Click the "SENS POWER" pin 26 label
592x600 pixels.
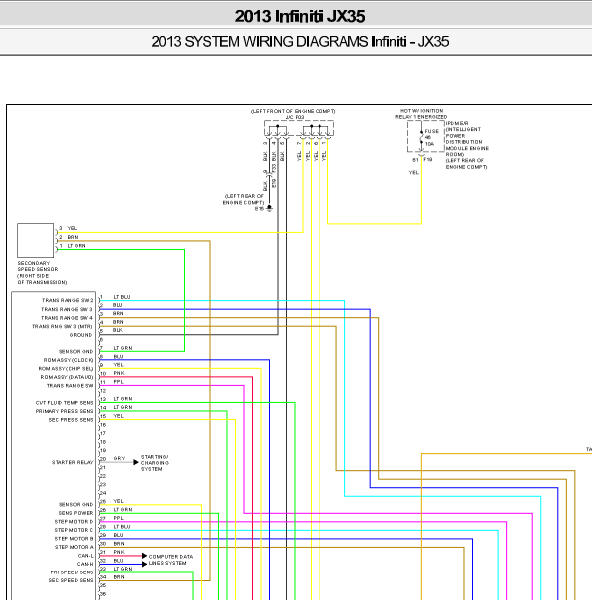76,513
